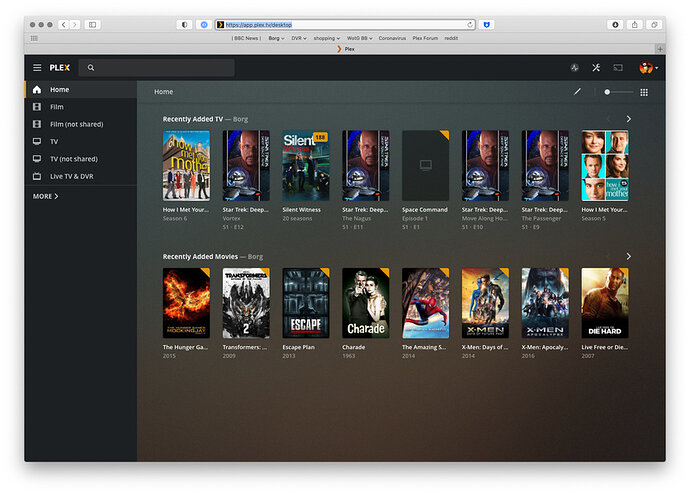Click the edit pencil icon
Image resolution: width=690 pixels, height=493 pixels.
[577, 92]
